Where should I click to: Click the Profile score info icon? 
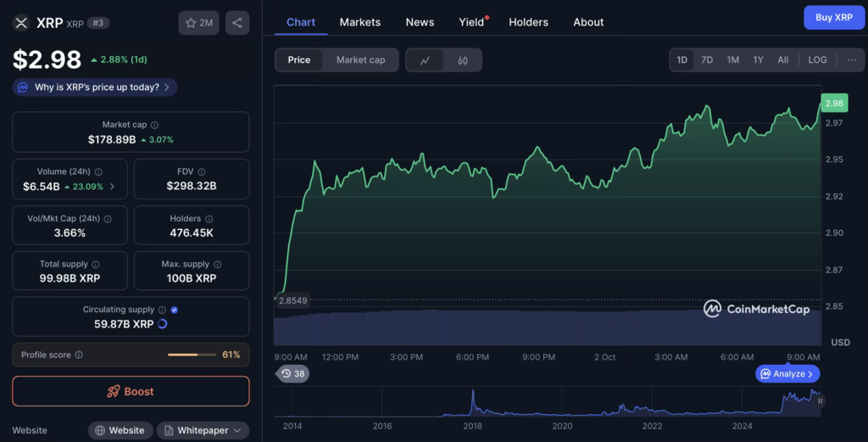coord(79,355)
